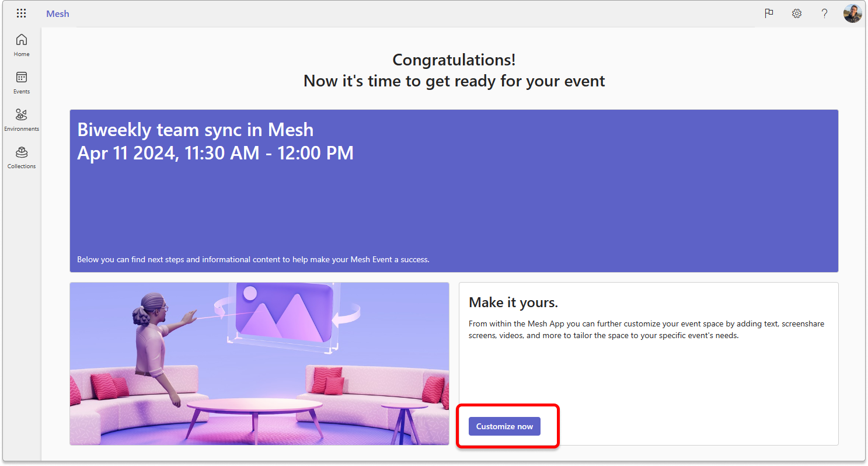
Task: Go to Home in the sidebar
Action: coord(22,46)
